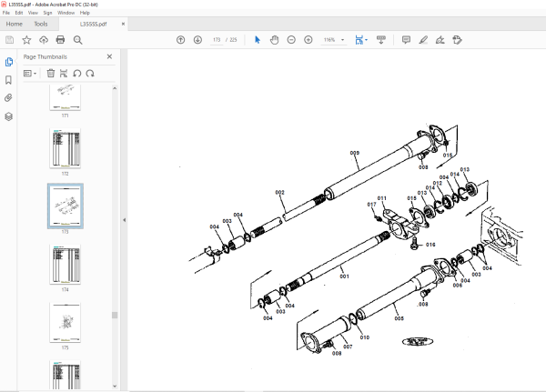Add a comment with speech bubble icon
Viewport: 546px width, 392px height.
point(406,40)
